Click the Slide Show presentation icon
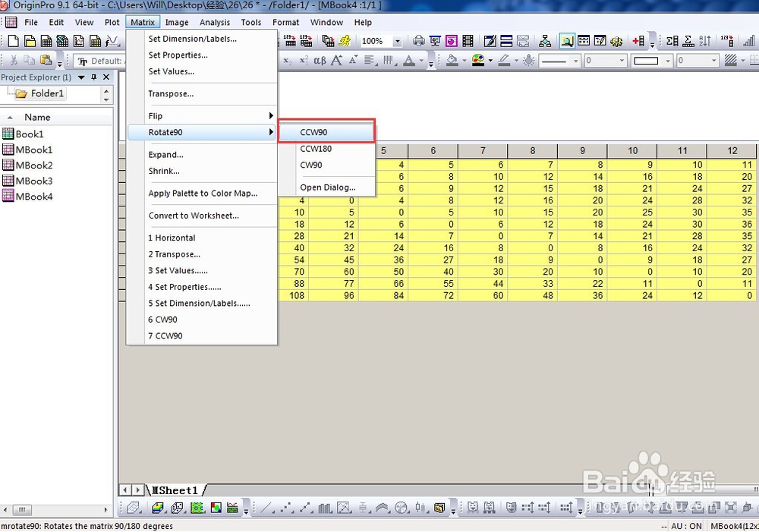The height and width of the screenshot is (532, 759). pos(435,41)
